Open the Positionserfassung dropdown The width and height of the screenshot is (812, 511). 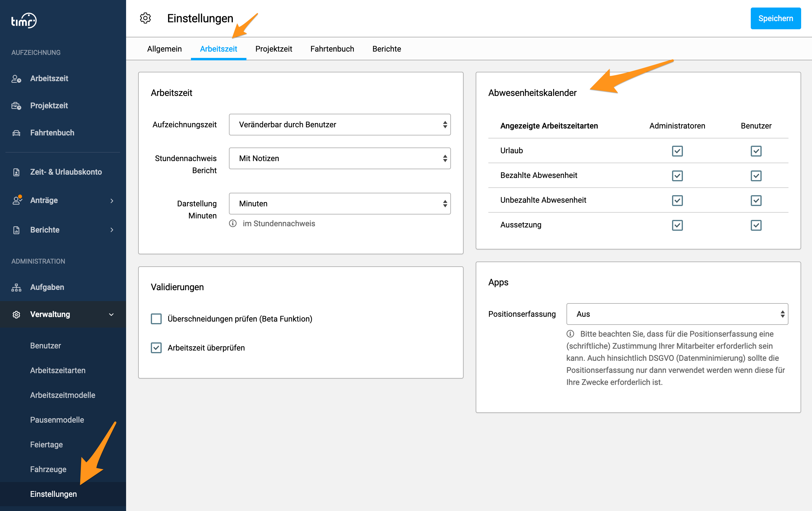(x=677, y=314)
